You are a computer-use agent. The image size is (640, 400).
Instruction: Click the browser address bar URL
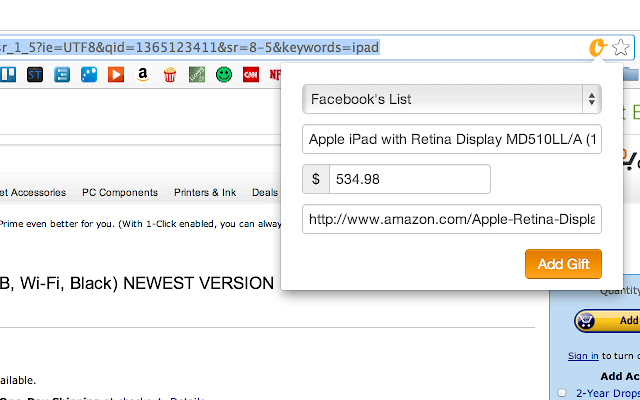coord(190,47)
